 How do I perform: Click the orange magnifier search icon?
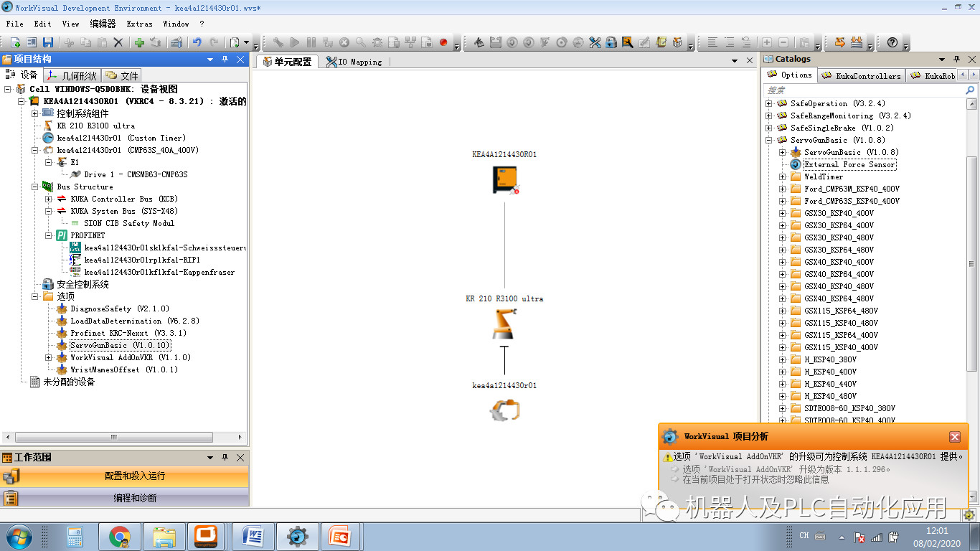(x=628, y=42)
